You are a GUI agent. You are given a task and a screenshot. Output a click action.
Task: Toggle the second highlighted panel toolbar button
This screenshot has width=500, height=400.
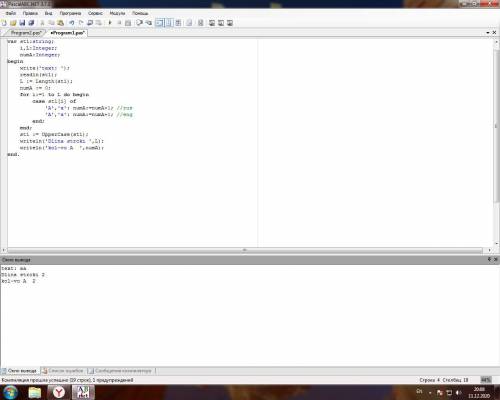[x=169, y=23]
